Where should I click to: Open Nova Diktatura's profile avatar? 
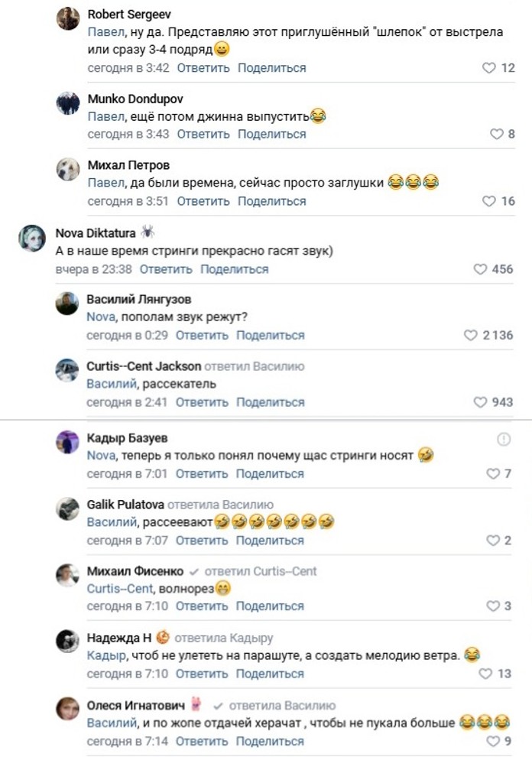(33, 239)
